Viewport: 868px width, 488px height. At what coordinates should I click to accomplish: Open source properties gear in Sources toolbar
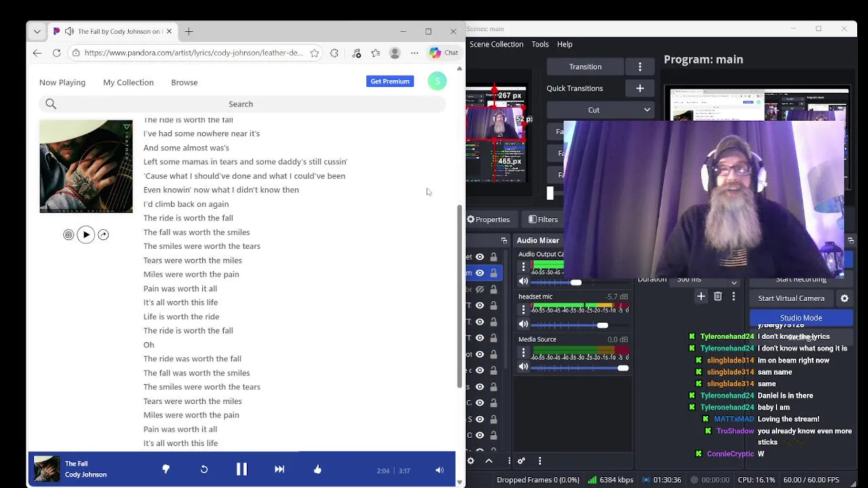click(x=471, y=461)
